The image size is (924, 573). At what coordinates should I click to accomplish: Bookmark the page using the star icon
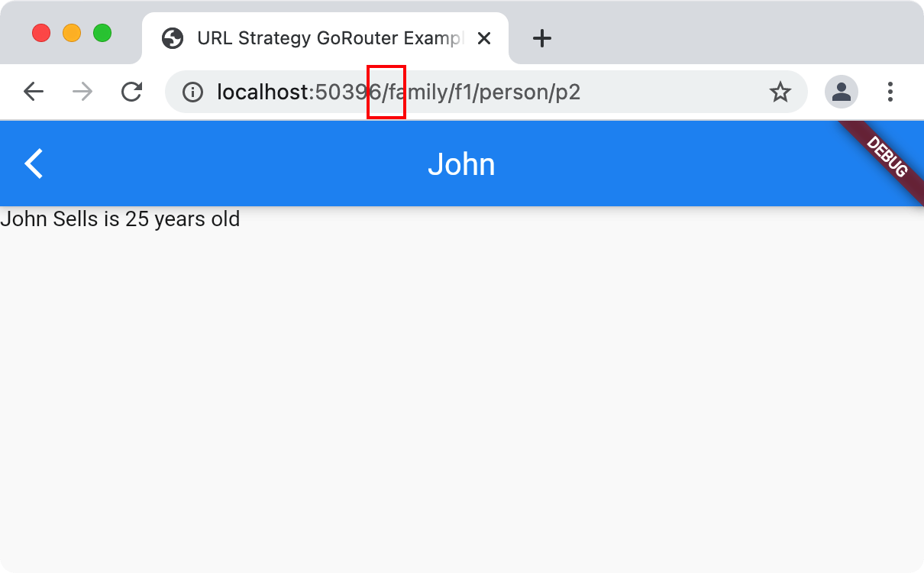pyautogui.click(x=780, y=92)
